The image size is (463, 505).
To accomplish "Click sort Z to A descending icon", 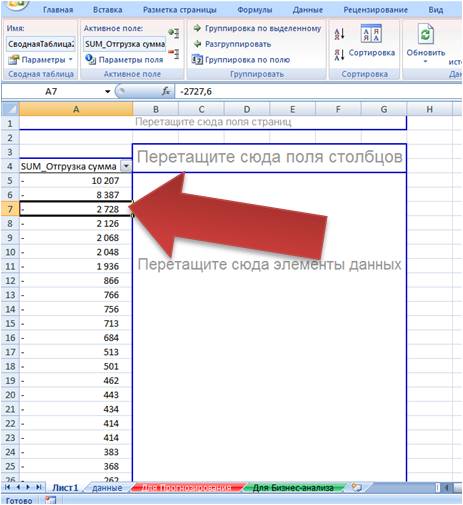I will pyautogui.click(x=339, y=55).
